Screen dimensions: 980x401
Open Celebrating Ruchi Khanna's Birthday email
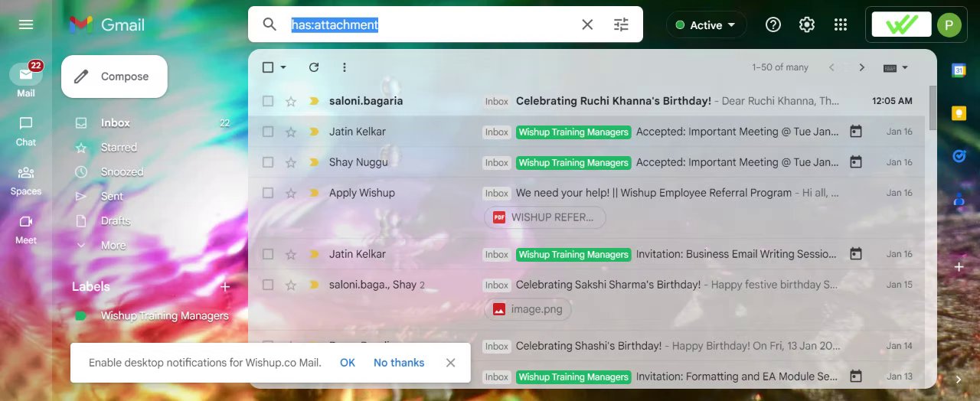coord(613,101)
